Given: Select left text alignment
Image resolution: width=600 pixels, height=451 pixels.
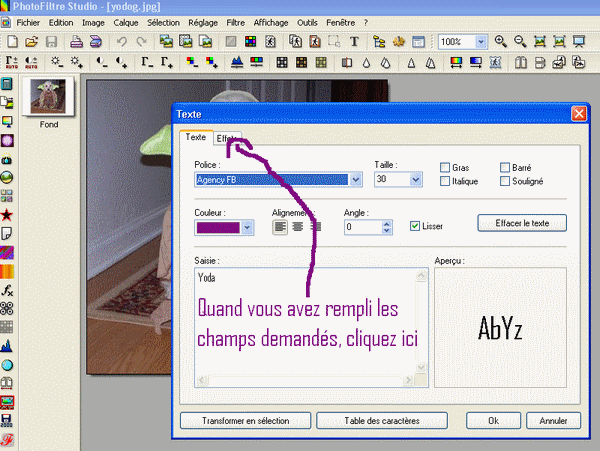Looking at the screenshot, I should [280, 227].
